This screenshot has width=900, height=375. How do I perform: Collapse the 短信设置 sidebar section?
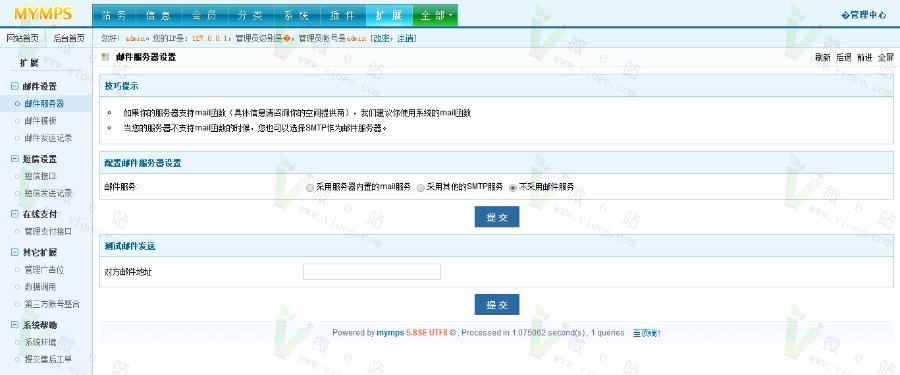click(15, 159)
